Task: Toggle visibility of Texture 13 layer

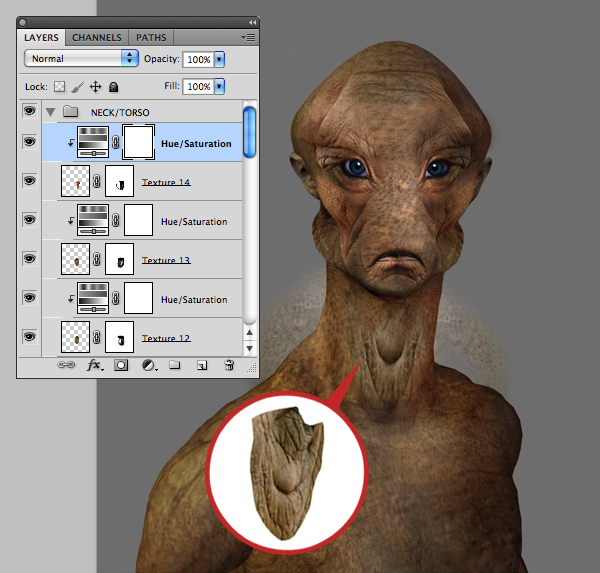Action: tap(29, 259)
